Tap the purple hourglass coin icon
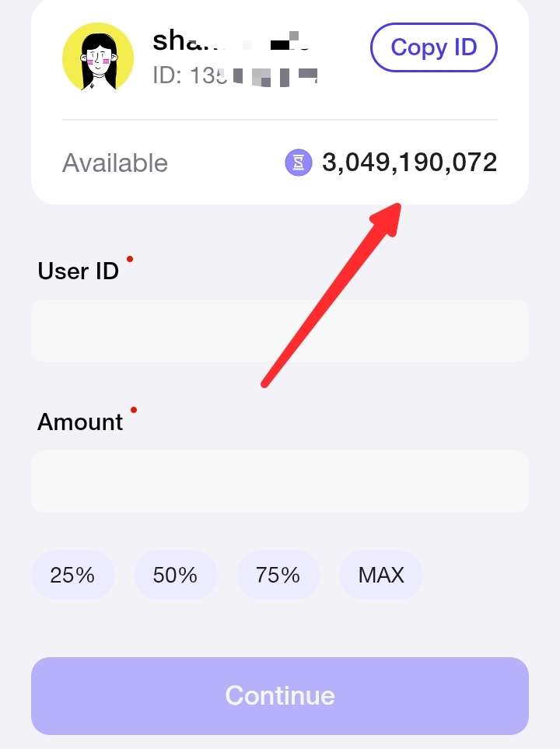This screenshot has width=560, height=749. point(299,163)
